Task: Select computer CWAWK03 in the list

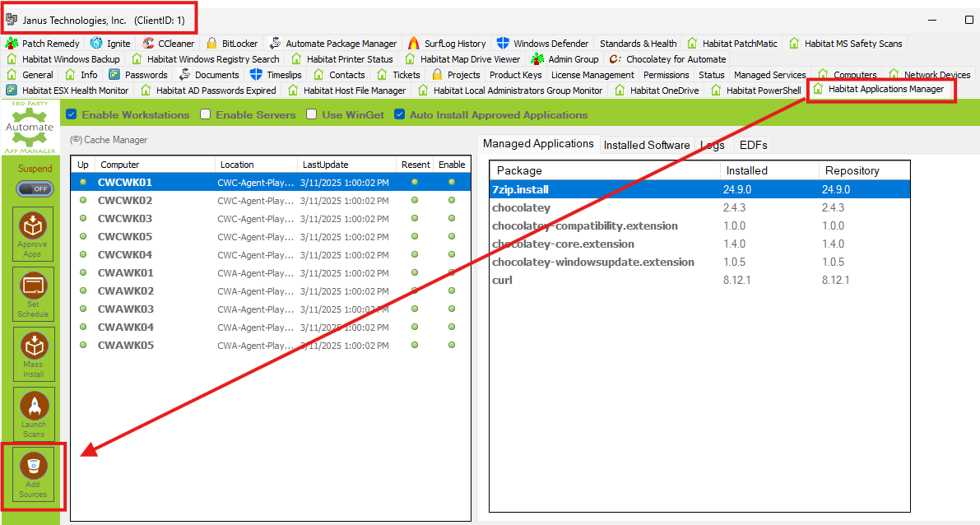Action: coord(126,309)
